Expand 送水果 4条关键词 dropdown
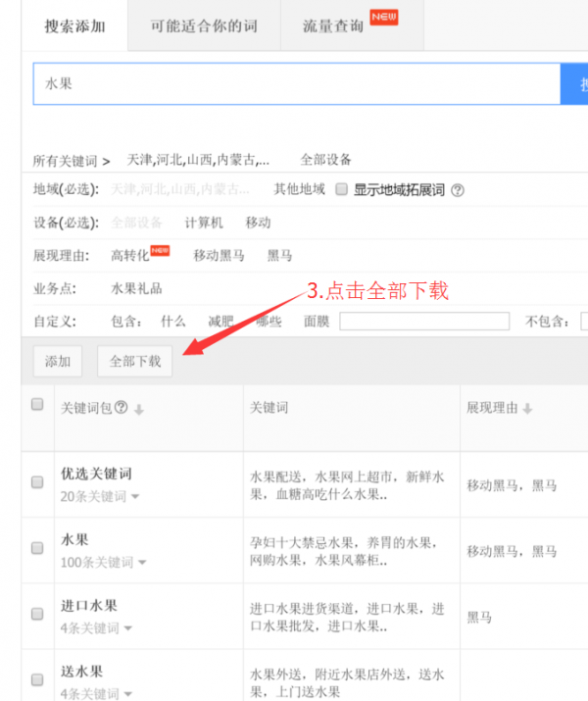 click(96, 694)
